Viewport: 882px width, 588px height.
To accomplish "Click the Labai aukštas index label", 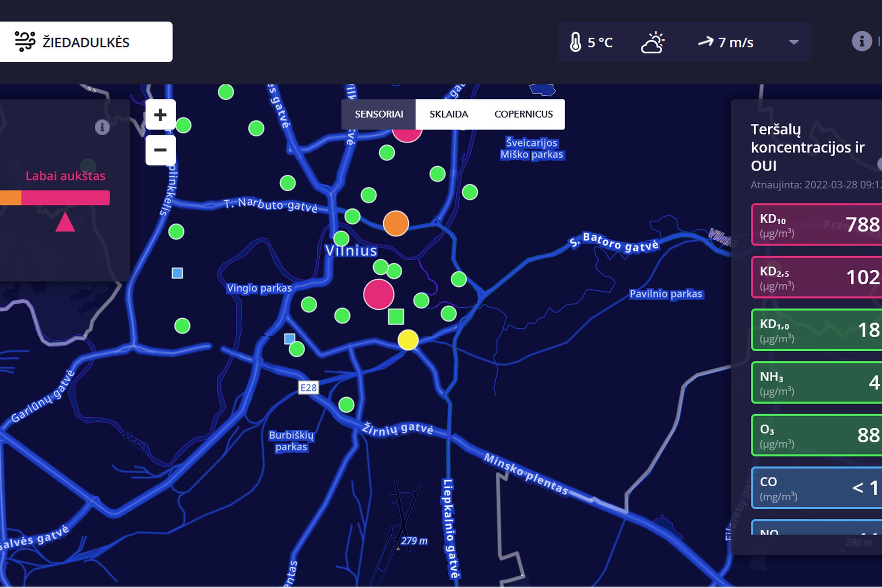I will [x=65, y=176].
